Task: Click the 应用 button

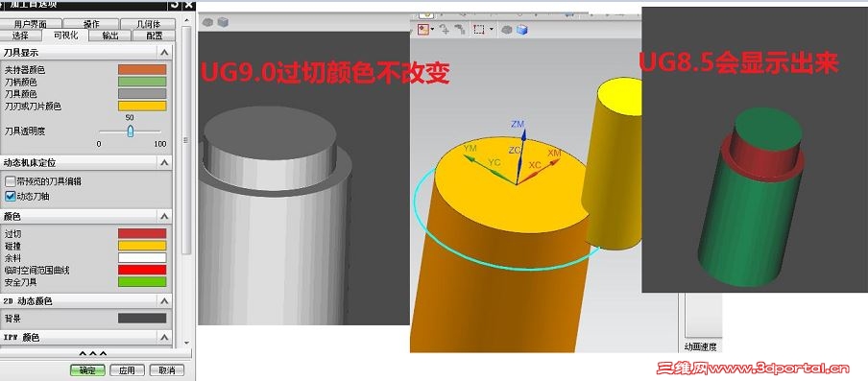Action: pos(127,369)
